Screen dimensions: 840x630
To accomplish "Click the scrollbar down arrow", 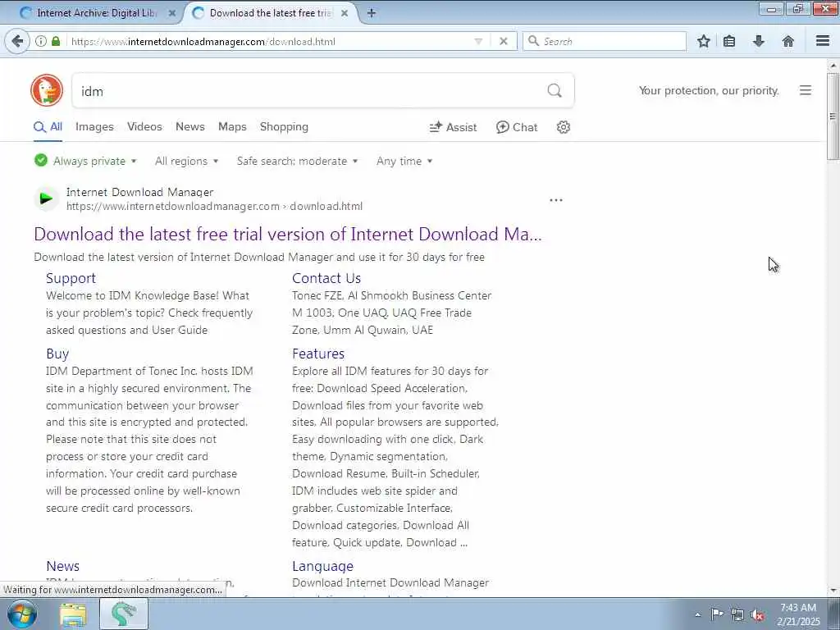I will pos(833,591).
